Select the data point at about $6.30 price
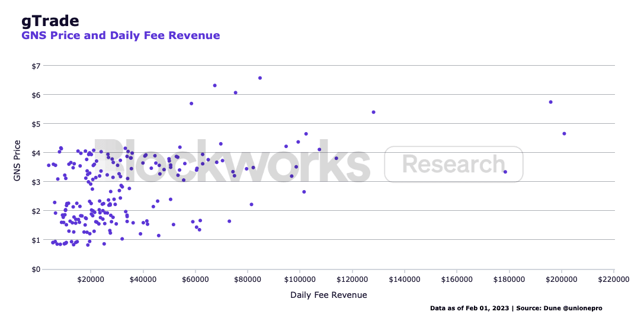The height and width of the screenshot is (318, 644). point(215,85)
